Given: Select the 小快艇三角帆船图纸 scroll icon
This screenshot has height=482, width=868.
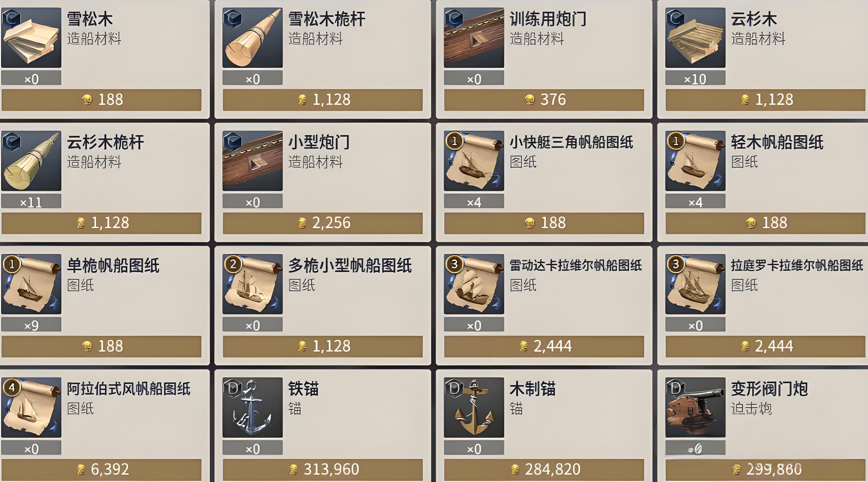Looking at the screenshot, I should [x=474, y=161].
